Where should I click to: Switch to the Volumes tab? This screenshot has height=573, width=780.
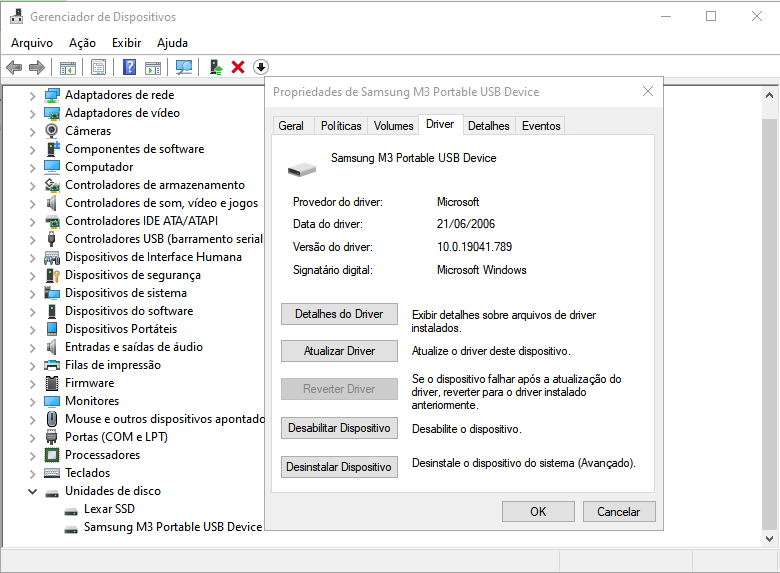point(393,126)
